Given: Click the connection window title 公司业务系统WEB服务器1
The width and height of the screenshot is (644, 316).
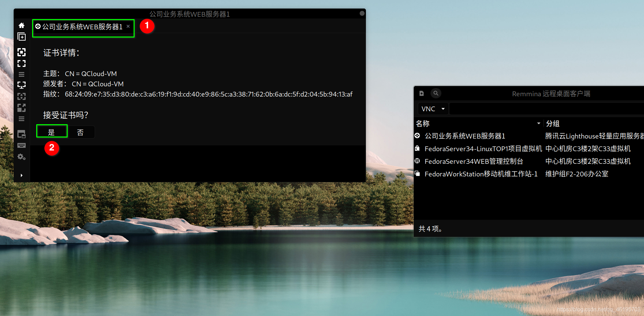Looking at the screenshot, I should point(190,14).
